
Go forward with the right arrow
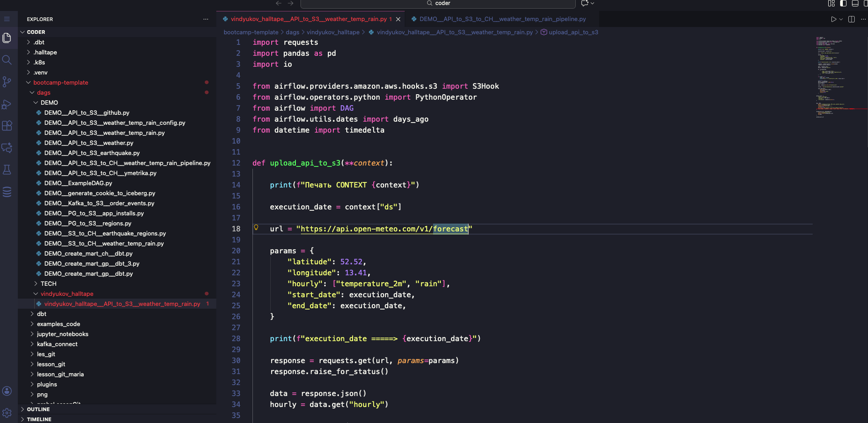point(290,3)
